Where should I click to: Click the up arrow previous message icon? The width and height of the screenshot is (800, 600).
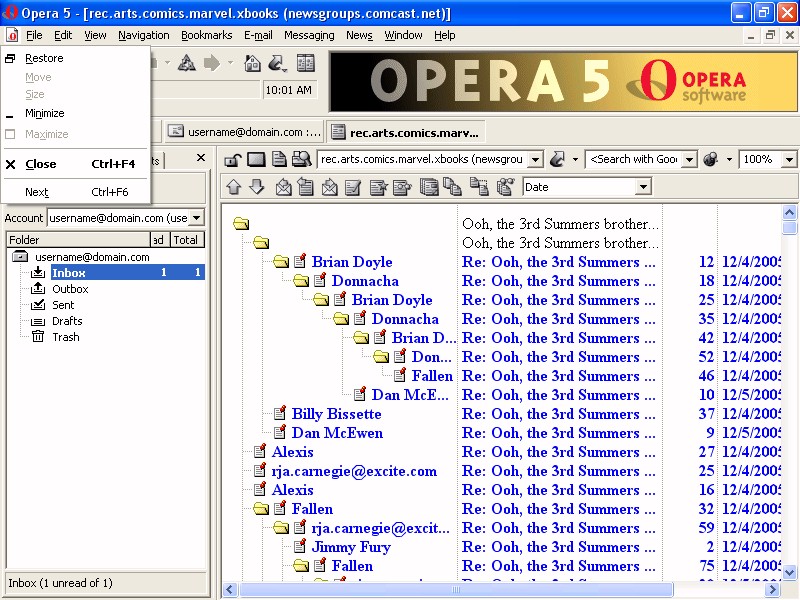tap(234, 187)
